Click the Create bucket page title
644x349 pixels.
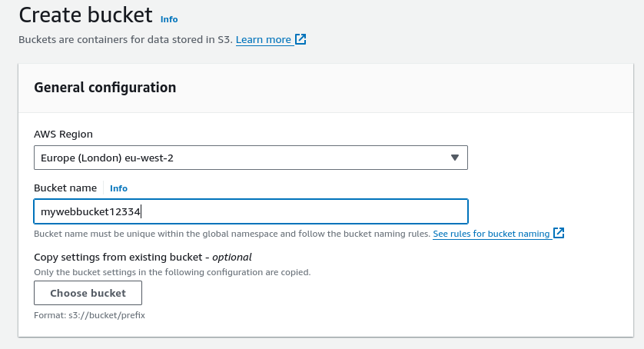(x=86, y=15)
